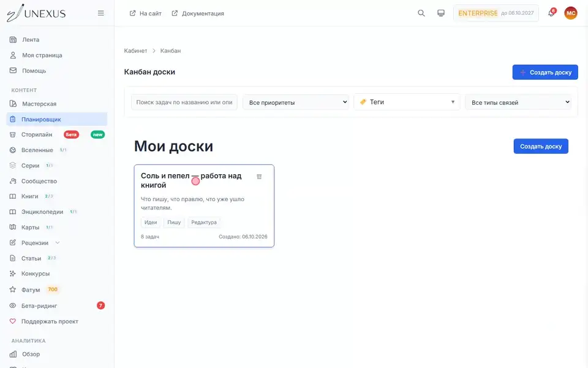Click the Канбан breadcrumb text
Screen dimensions: 588x368
(x=171, y=51)
